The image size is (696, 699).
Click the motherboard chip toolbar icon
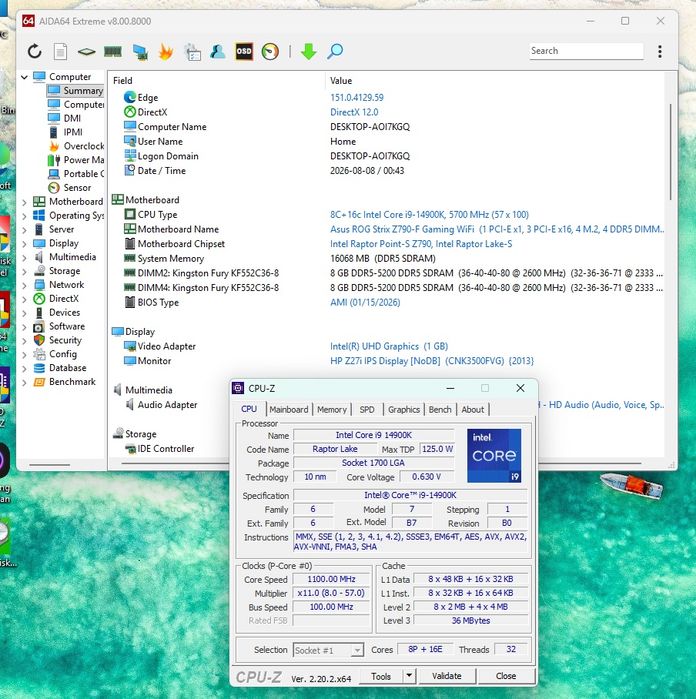click(86, 52)
